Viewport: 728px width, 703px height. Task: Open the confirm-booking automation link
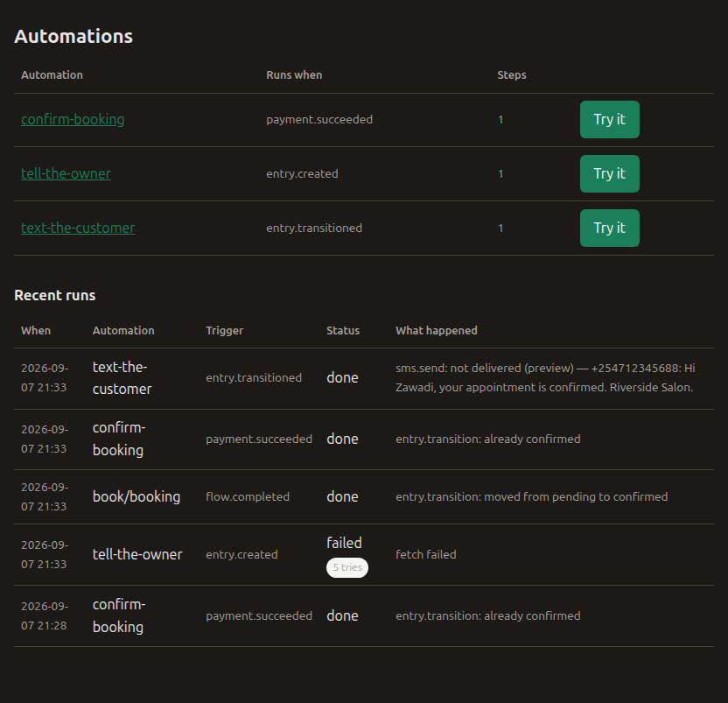[x=73, y=119]
